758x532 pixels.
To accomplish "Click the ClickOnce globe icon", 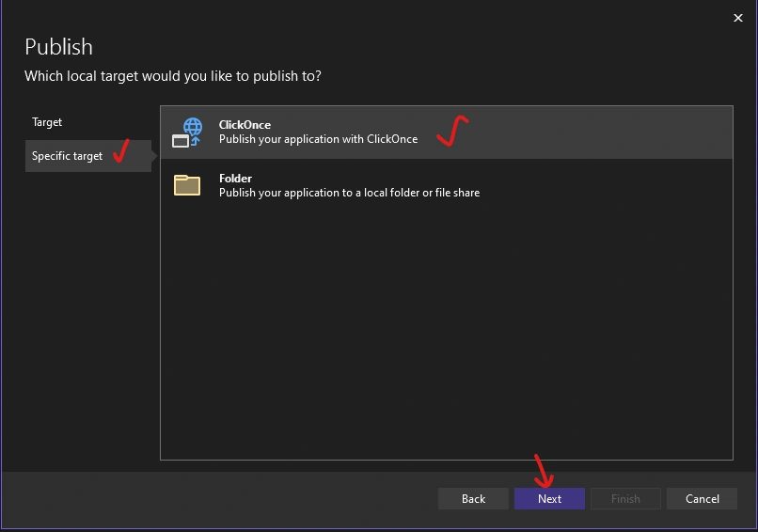I will click(x=187, y=133).
